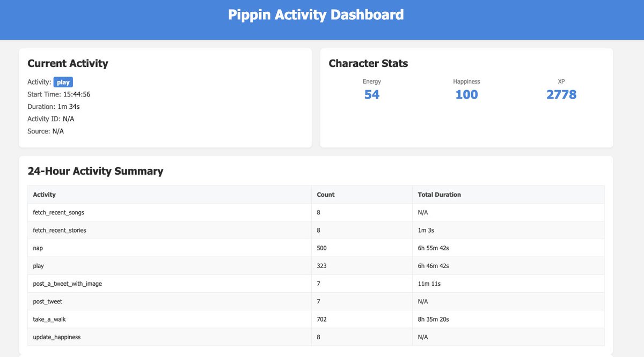The height and width of the screenshot is (357, 644).
Task: Select the Happiness stat value 100
Action: click(466, 94)
